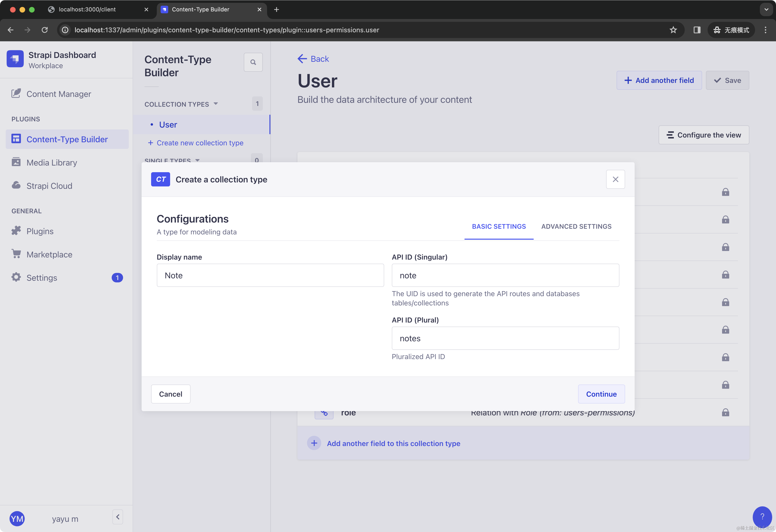Close the Create a collection type modal
This screenshot has height=532, width=776.
615,180
